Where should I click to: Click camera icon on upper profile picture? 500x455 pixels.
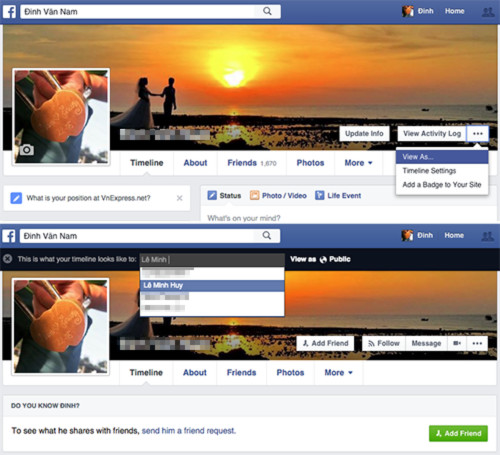click(x=27, y=150)
